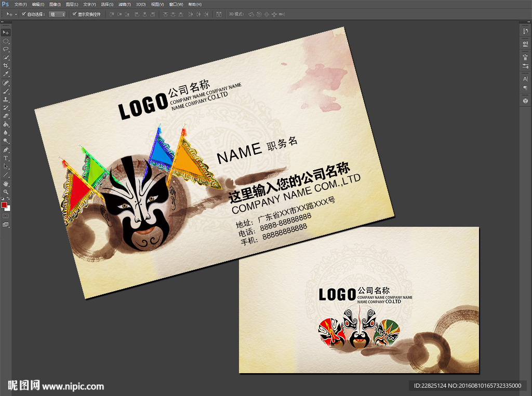Change the screen mode

pos(6,224)
